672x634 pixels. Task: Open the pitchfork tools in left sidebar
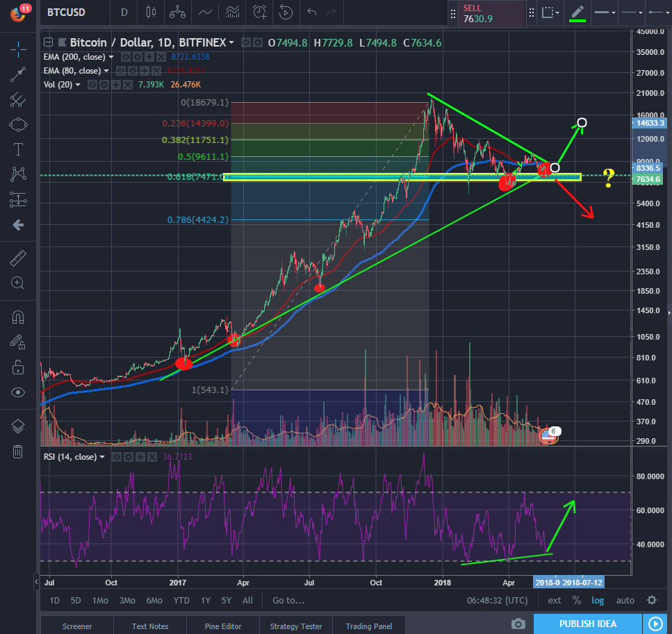(x=18, y=100)
